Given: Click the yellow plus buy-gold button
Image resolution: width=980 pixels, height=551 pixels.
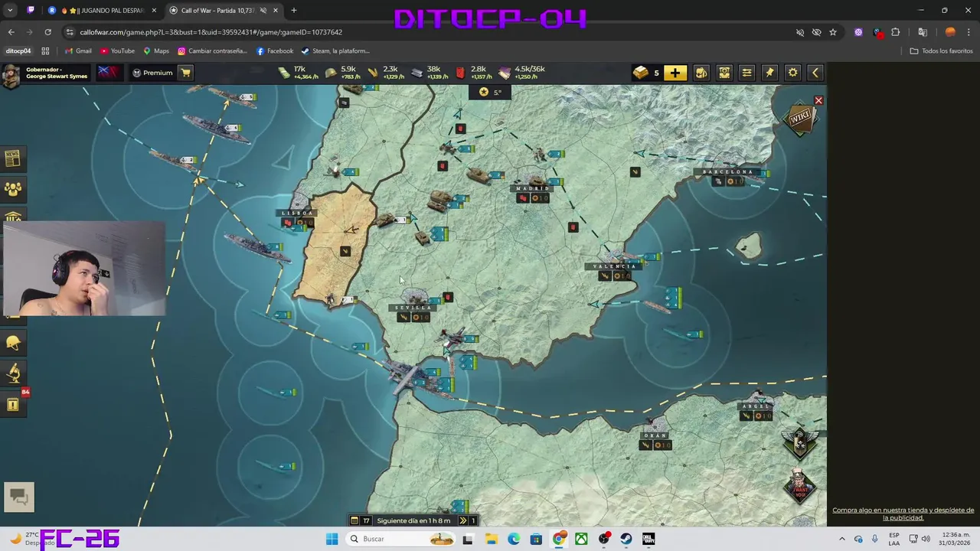Looking at the screenshot, I should tap(675, 73).
